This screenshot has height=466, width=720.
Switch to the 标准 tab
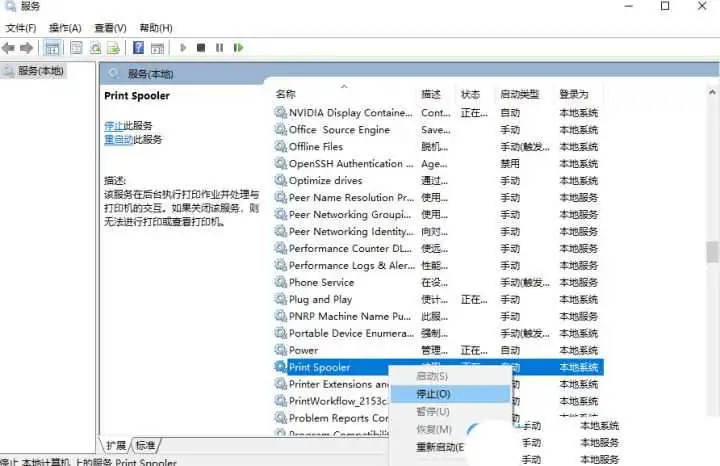pos(146,445)
